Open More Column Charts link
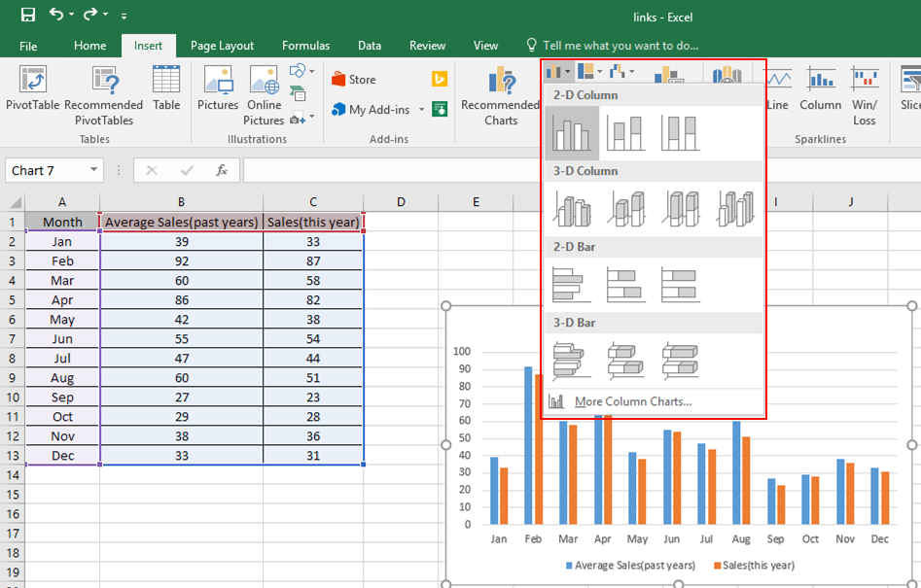The image size is (921, 588). 632,402
